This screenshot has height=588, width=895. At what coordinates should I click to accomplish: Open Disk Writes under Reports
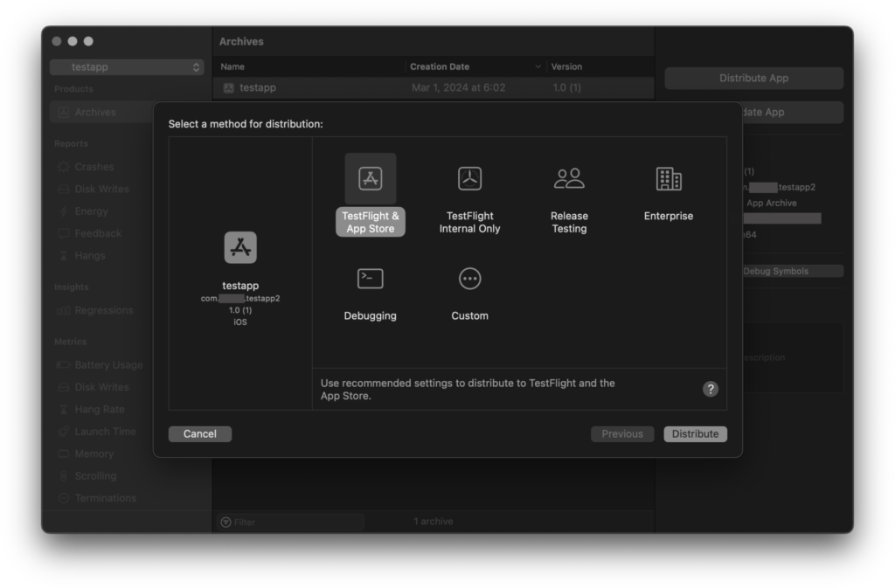click(x=101, y=189)
